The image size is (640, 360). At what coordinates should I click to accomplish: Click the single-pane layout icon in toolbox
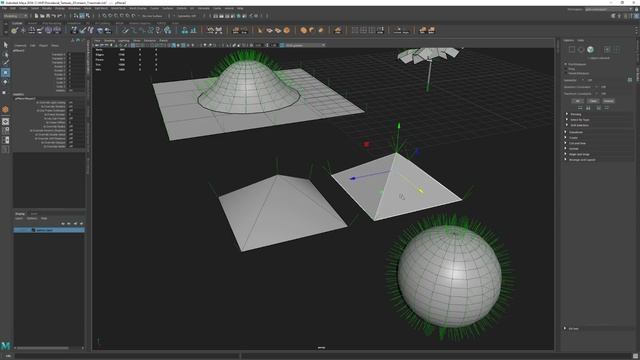(5, 122)
